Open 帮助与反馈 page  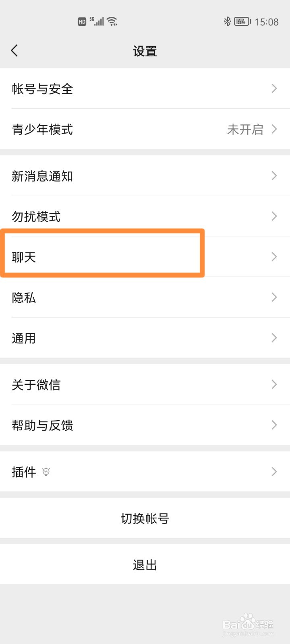pos(145,425)
